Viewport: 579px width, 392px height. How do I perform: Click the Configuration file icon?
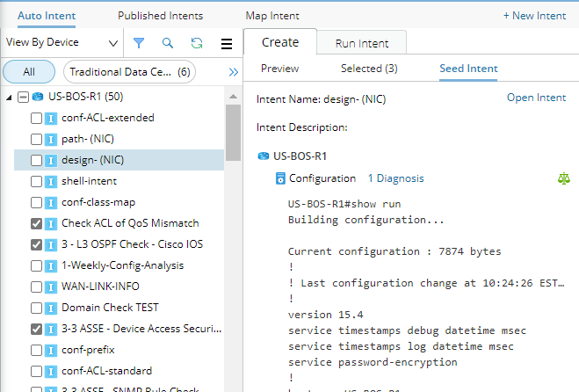tap(280, 178)
